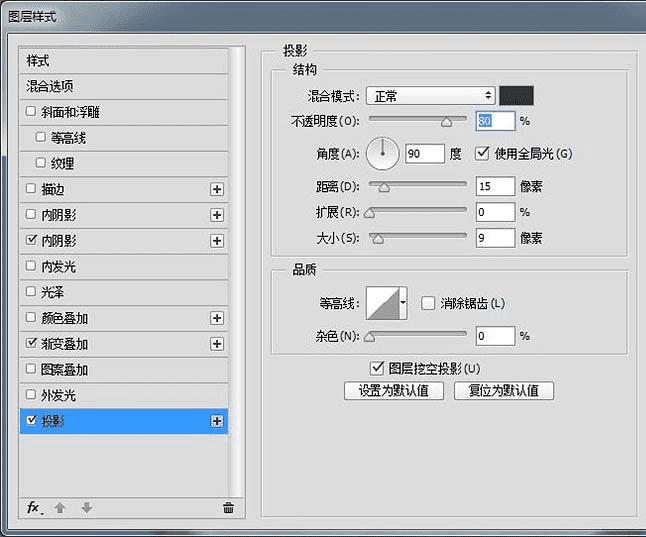Image resolution: width=646 pixels, height=537 pixels.
Task: Move the effect down with the arrow icon
Action: pyautogui.click(x=87, y=508)
